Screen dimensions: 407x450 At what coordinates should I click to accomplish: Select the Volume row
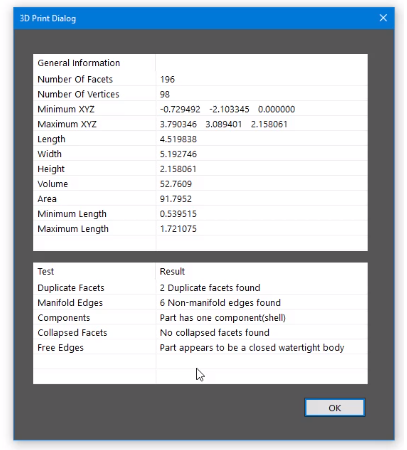[200, 184]
